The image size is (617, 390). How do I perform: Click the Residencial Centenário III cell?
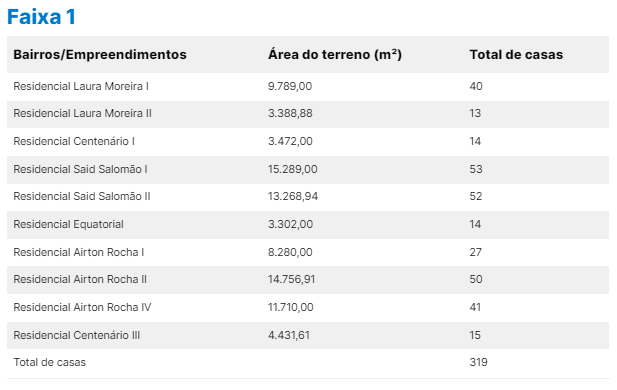tap(77, 335)
